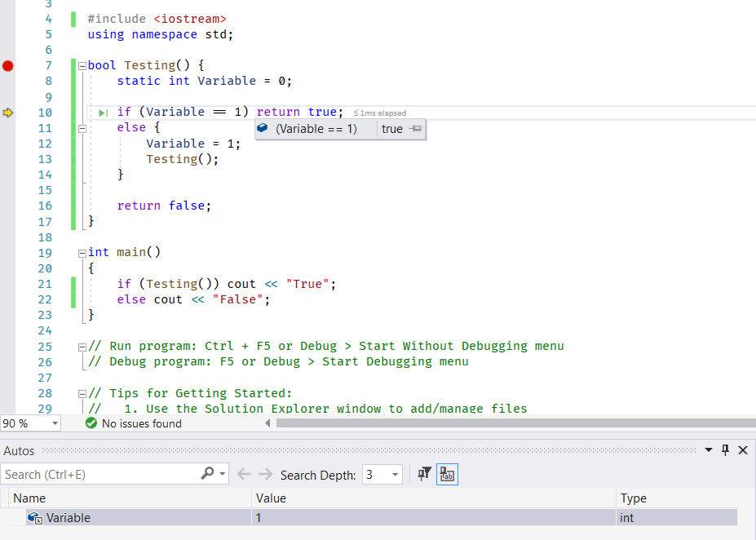Click the filter pinned items icon
The width and height of the screenshot is (756, 540).
(x=424, y=474)
